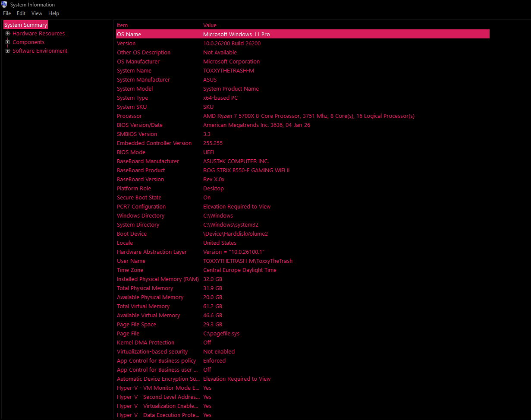Click the Locale item

coord(125,243)
